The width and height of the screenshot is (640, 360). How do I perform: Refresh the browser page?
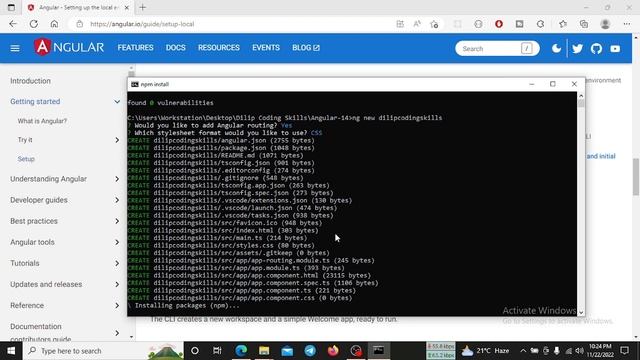(34, 24)
